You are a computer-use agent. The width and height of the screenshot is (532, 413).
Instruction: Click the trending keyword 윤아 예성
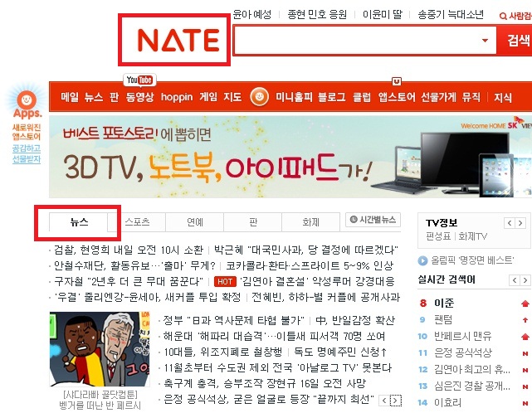coord(252,14)
